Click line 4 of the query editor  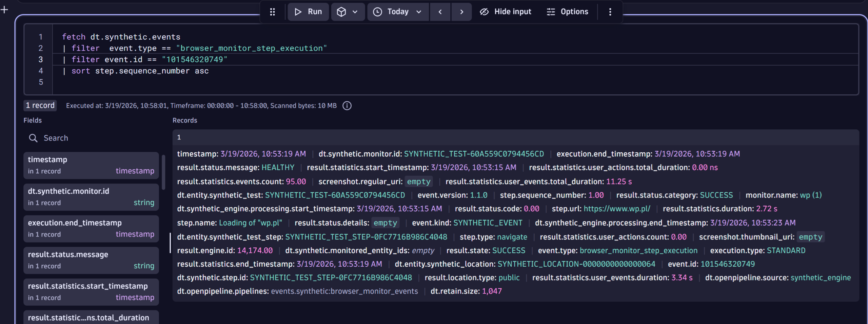(136, 71)
